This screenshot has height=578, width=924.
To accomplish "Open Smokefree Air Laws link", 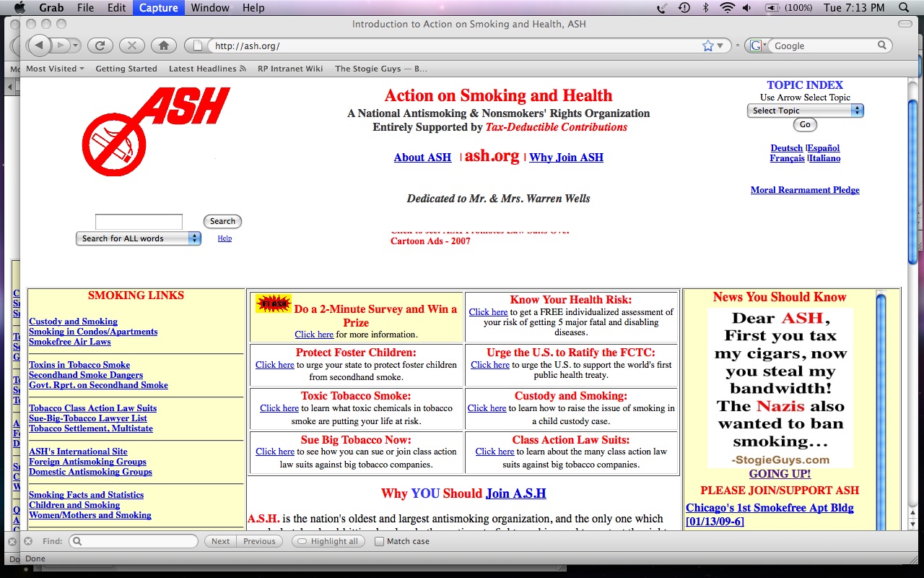I will tap(70, 342).
